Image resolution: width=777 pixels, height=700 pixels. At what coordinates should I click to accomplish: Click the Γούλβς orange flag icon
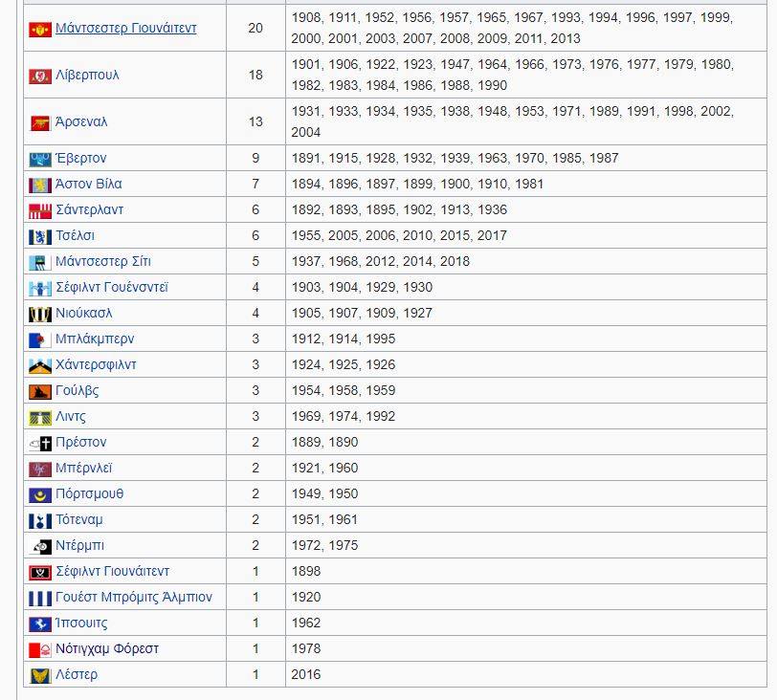click(40, 391)
